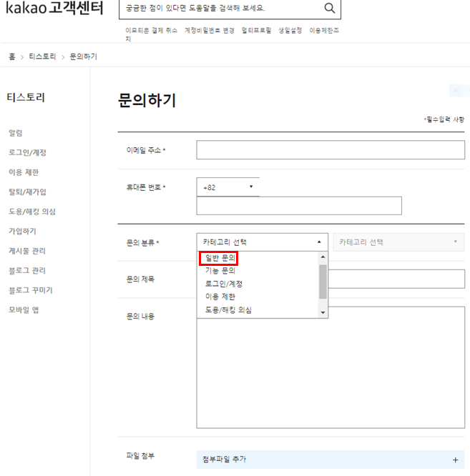The width and height of the screenshot is (470, 476).
Task: Open the 블로그 꾸미기 sidebar menu
Action: coord(30,290)
